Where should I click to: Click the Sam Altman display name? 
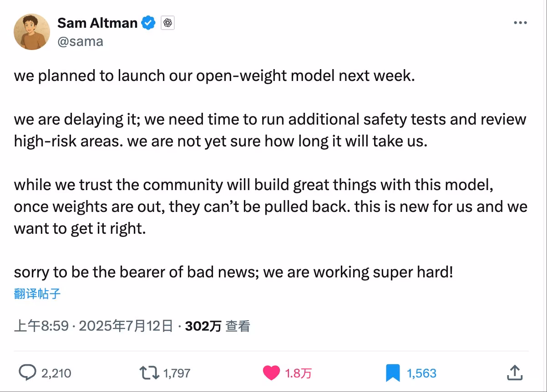point(97,23)
